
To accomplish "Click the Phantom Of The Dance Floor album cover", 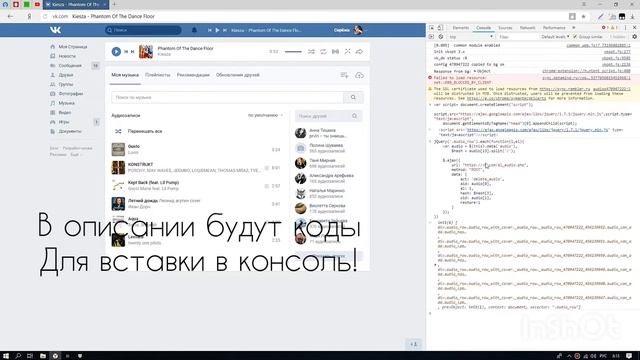I will tap(146, 52).
